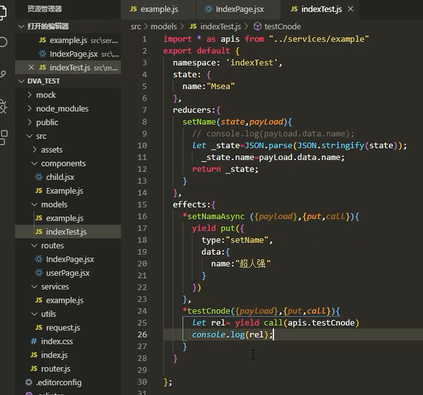Viewport: 423px width, 395px height.
Task: Collapse the open editors section
Action: click(21, 26)
